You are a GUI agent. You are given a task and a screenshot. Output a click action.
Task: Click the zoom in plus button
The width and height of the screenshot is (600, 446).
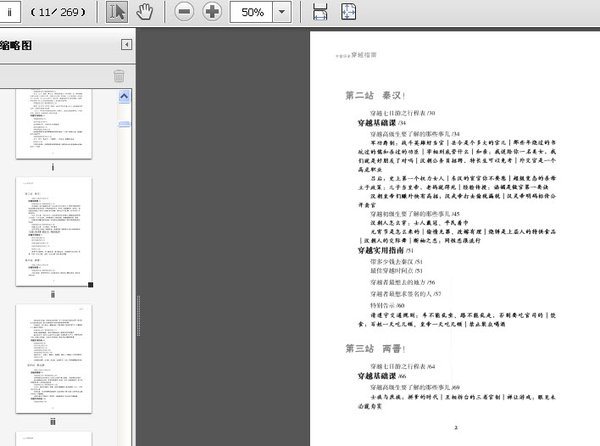(212, 12)
